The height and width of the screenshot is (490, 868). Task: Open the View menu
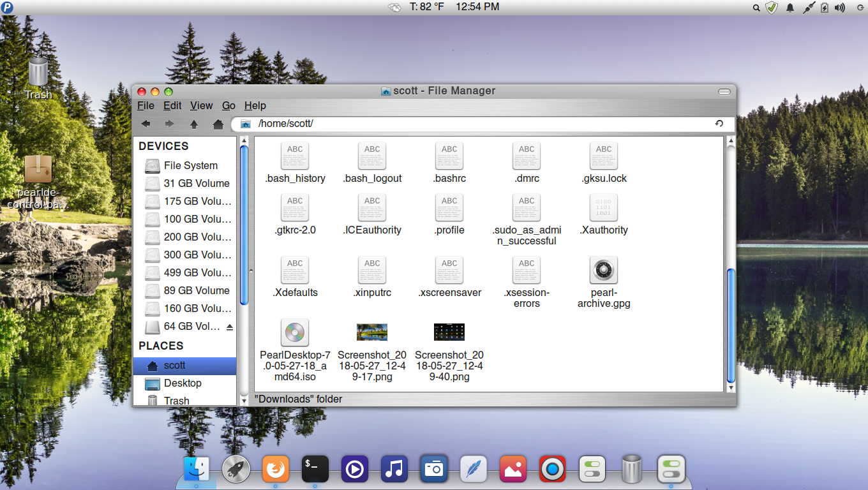pos(201,106)
